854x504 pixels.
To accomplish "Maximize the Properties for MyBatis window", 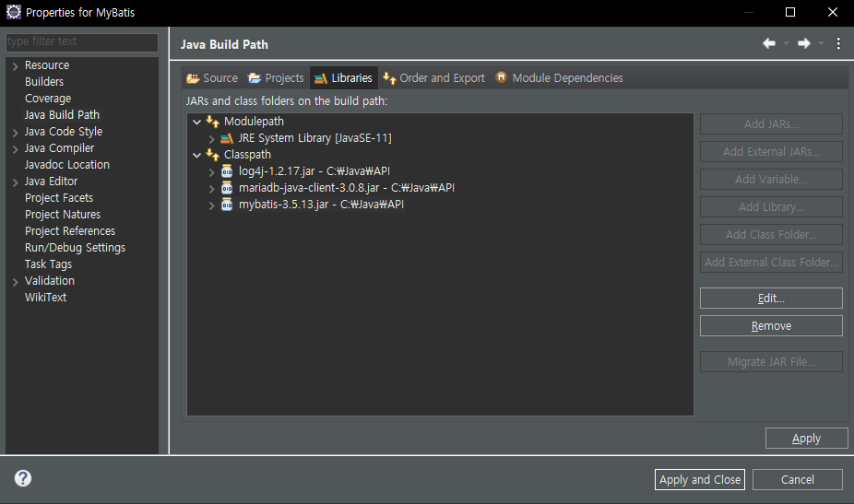I will click(x=790, y=12).
